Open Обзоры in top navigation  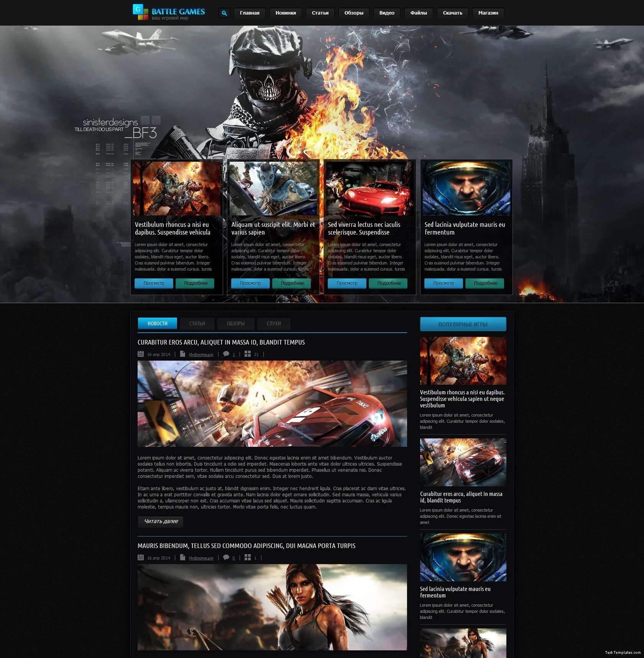point(354,13)
